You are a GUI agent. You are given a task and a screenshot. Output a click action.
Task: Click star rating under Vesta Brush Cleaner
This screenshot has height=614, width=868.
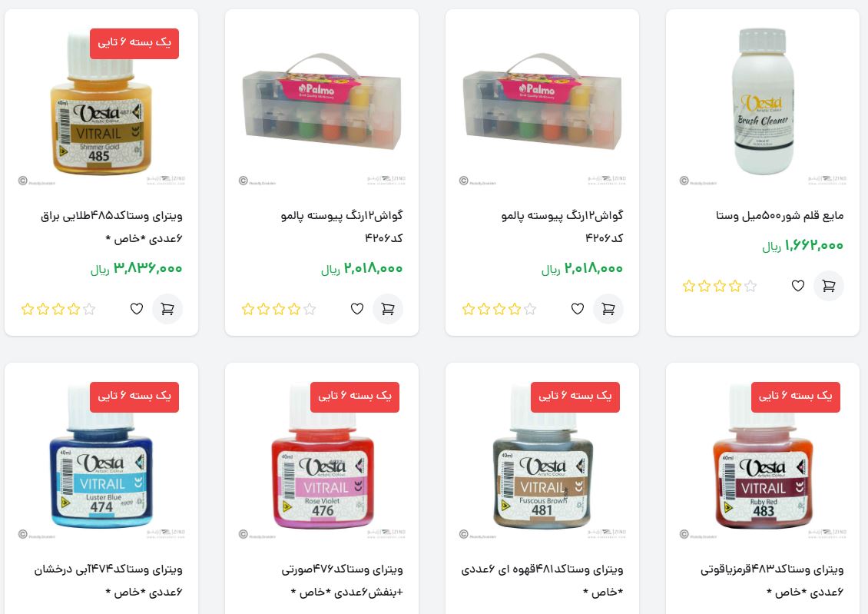(720, 286)
